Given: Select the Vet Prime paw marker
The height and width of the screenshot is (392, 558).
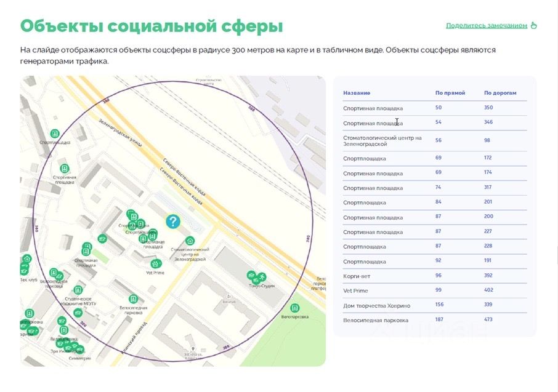Looking at the screenshot, I should [x=156, y=264].
